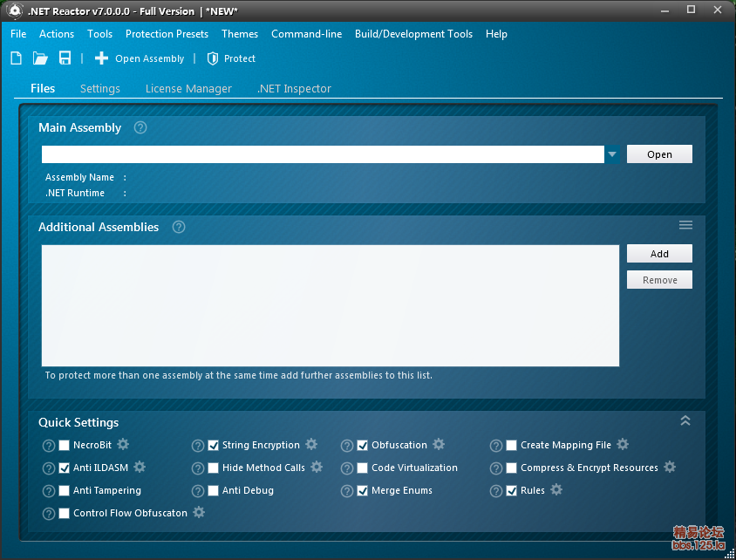The height and width of the screenshot is (560, 736).
Task: Open Control Flow Obfuscation settings gear
Action: pyautogui.click(x=199, y=512)
